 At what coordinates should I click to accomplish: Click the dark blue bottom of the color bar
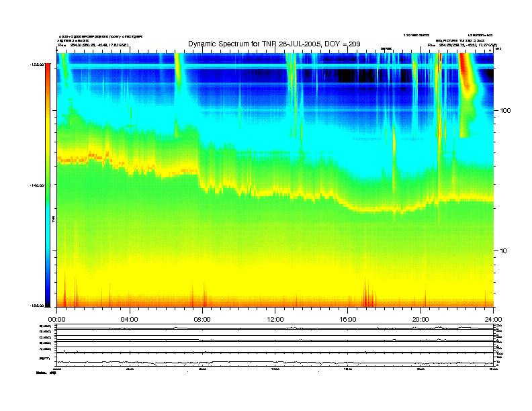[48, 300]
